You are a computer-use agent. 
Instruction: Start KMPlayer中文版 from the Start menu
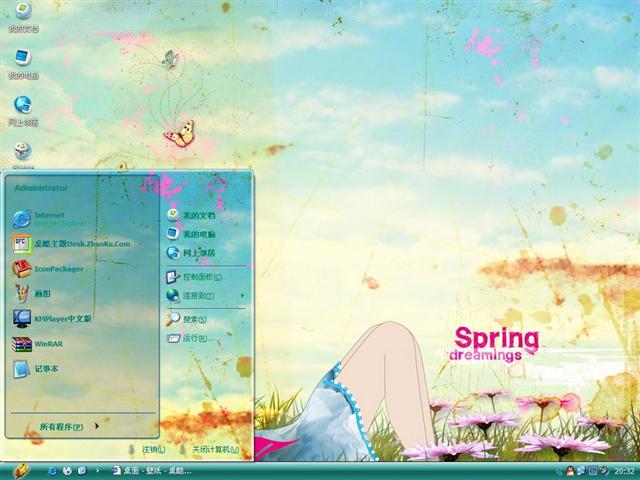(52, 319)
